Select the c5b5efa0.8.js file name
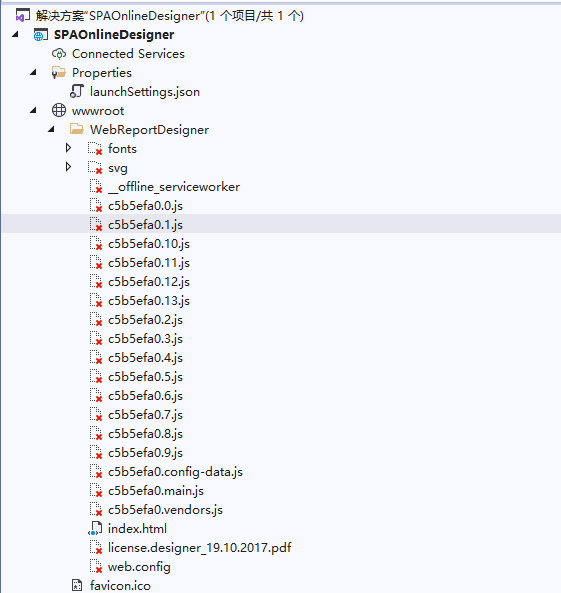This screenshot has width=561, height=593. tap(145, 434)
